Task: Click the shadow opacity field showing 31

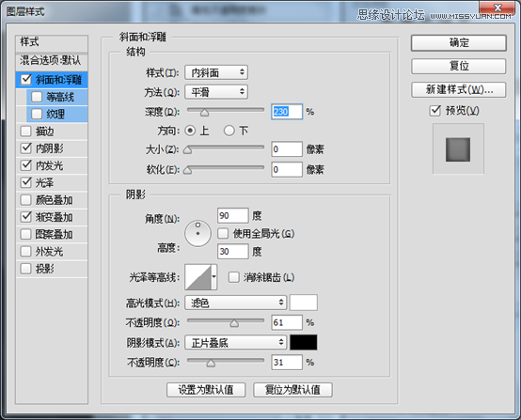Action: point(287,362)
